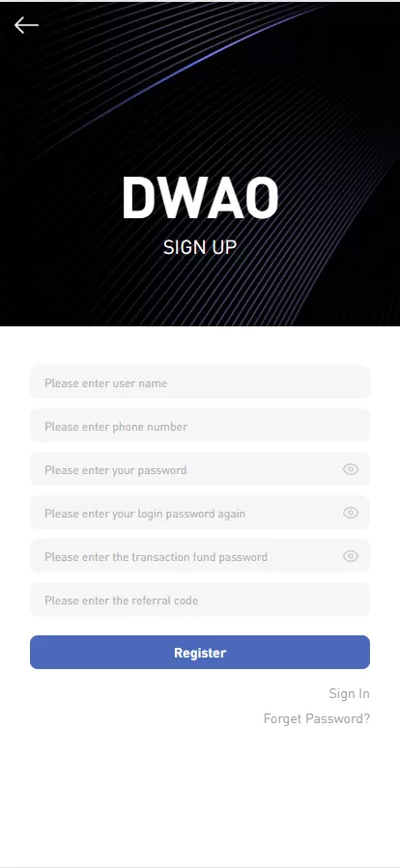Focus the 'login password again' field
Viewport: 400px width, 868px height.
200,513
